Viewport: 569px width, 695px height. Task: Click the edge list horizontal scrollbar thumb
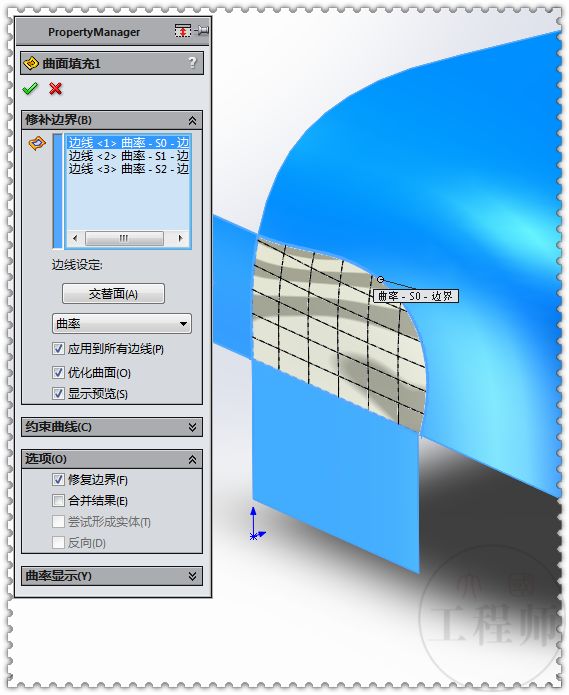tap(124, 238)
